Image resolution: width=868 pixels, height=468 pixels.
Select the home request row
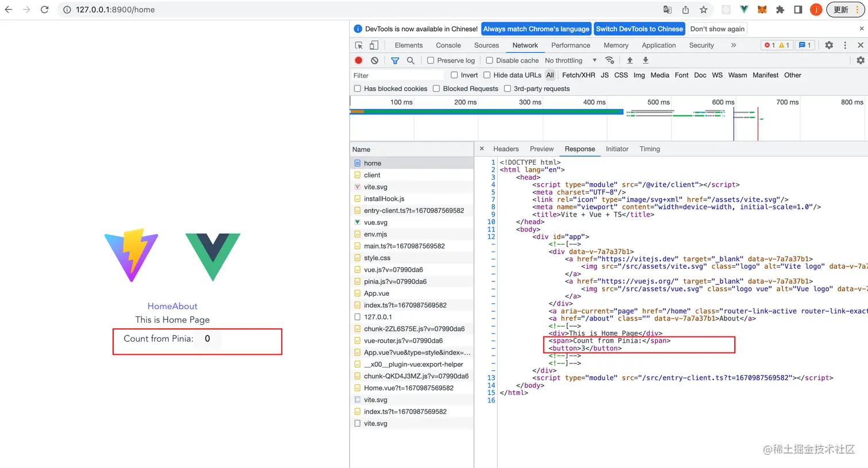[412, 163]
